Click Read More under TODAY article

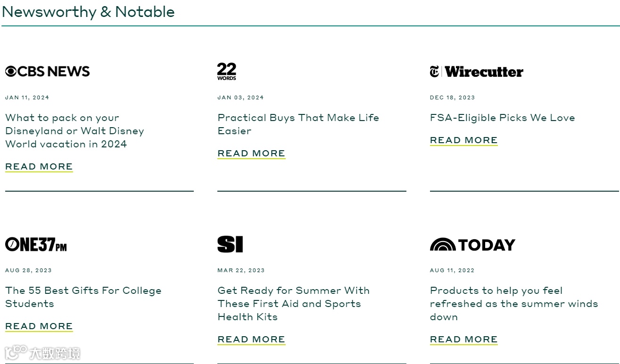[x=463, y=340]
